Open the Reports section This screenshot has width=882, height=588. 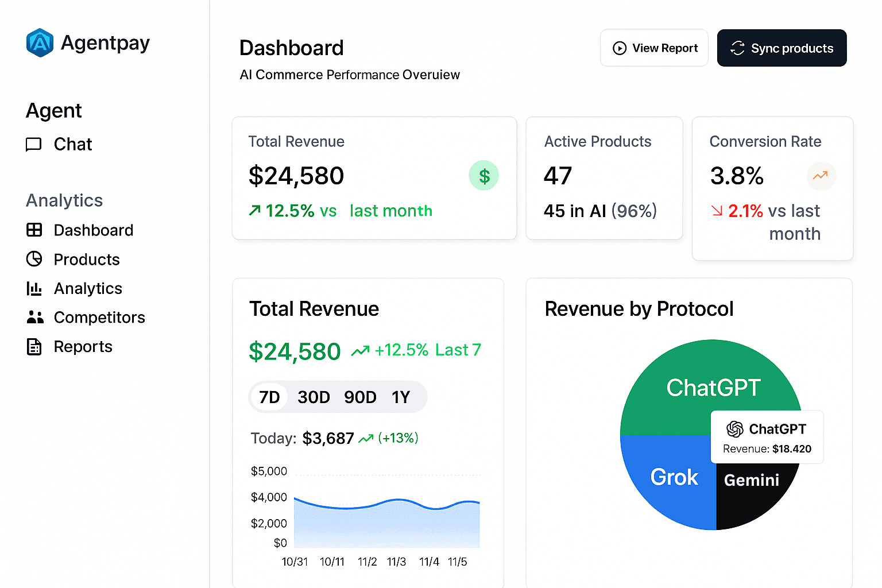point(69,347)
